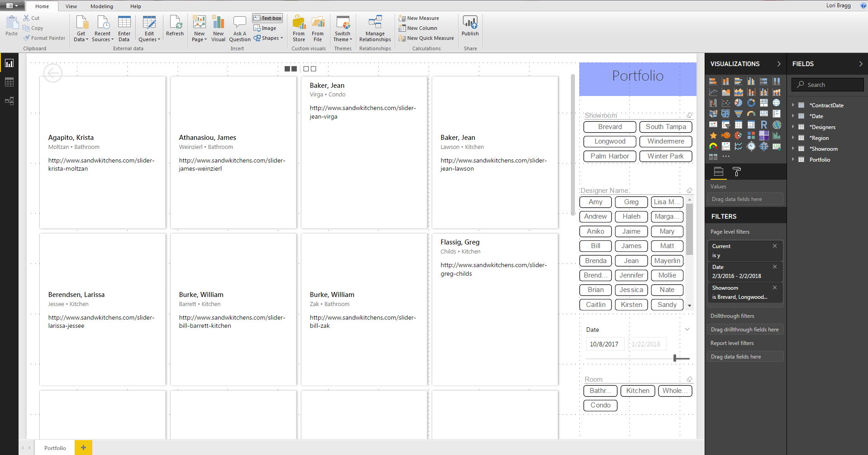Screen dimensions: 868x455
Task: Open the Modeling ribbon tab
Action: pos(102,6)
